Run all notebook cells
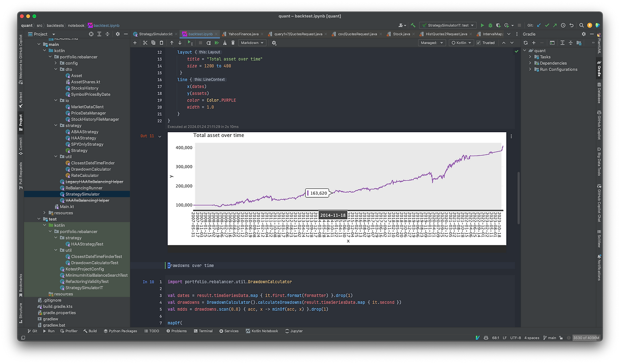The image size is (620, 364). [x=217, y=43]
